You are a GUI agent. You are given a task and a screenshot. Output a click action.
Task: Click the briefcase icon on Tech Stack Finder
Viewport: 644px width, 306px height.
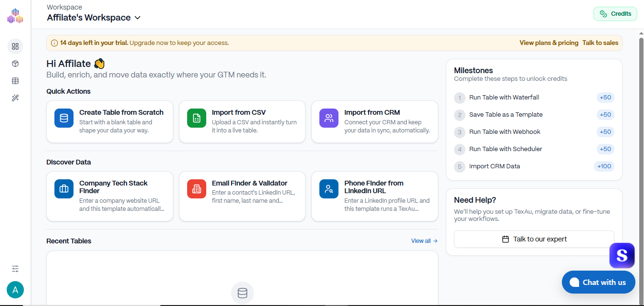coord(64,189)
